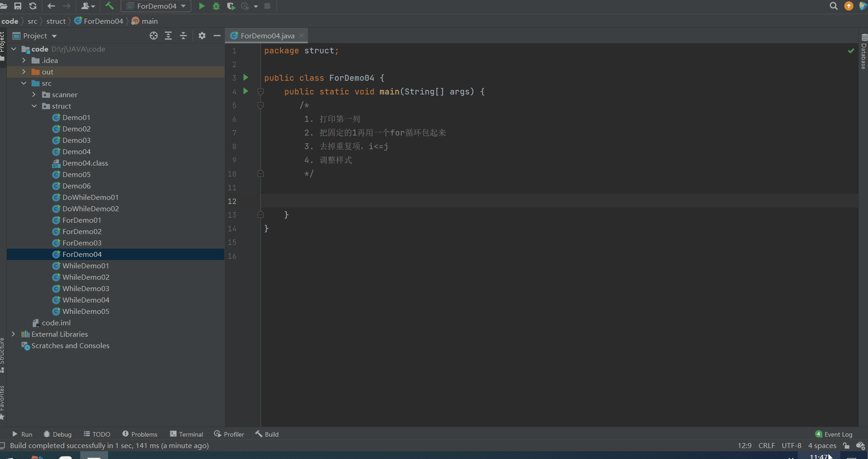
Task: Close the ForDemo04.java tab
Action: [301, 36]
